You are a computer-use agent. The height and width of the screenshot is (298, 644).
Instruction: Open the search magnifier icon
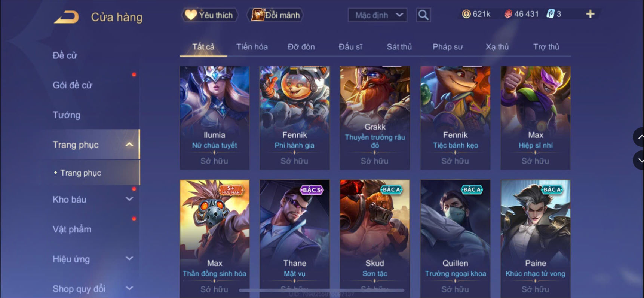(x=423, y=15)
